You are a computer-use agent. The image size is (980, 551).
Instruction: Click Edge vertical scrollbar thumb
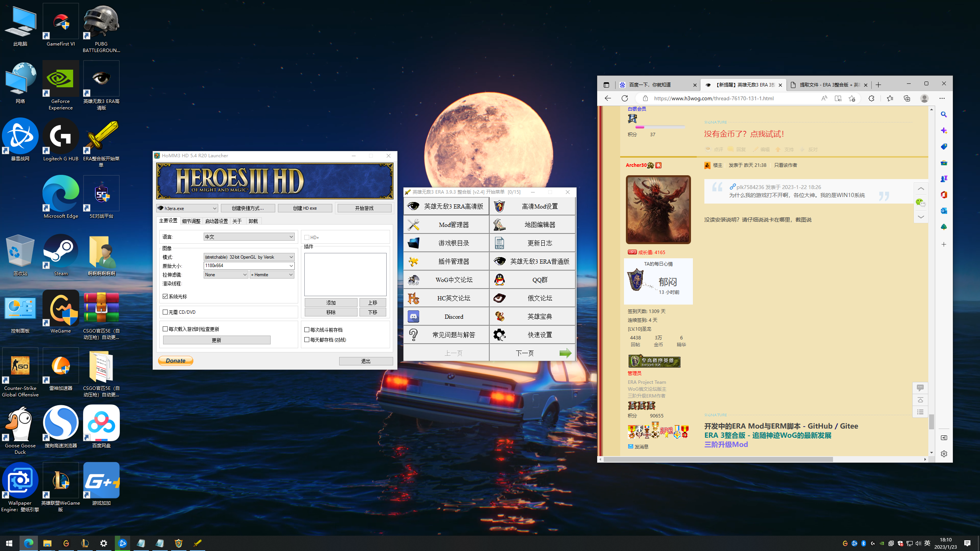pyautogui.click(x=931, y=421)
